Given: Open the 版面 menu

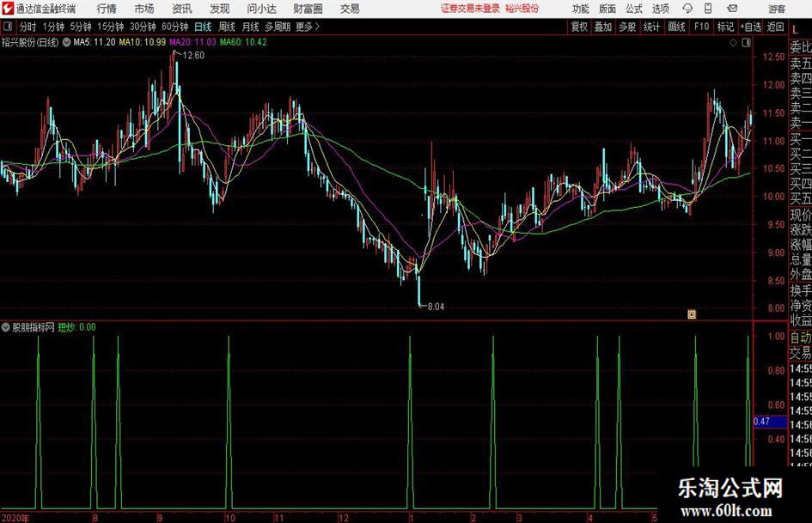Looking at the screenshot, I should [607, 9].
